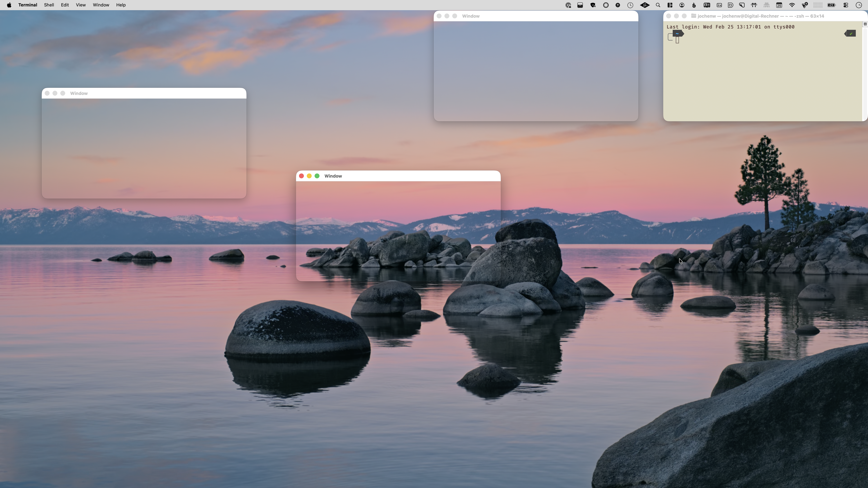Open Spotlight search in the menu bar
The width and height of the screenshot is (868, 488).
point(658,5)
